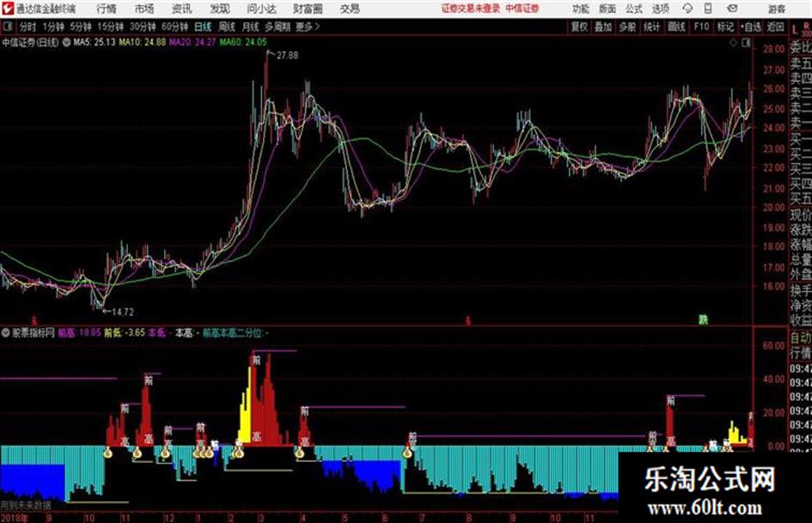The width and height of the screenshot is (812, 523).
Task: Click the diamond icon above the chart
Action: pos(733,43)
